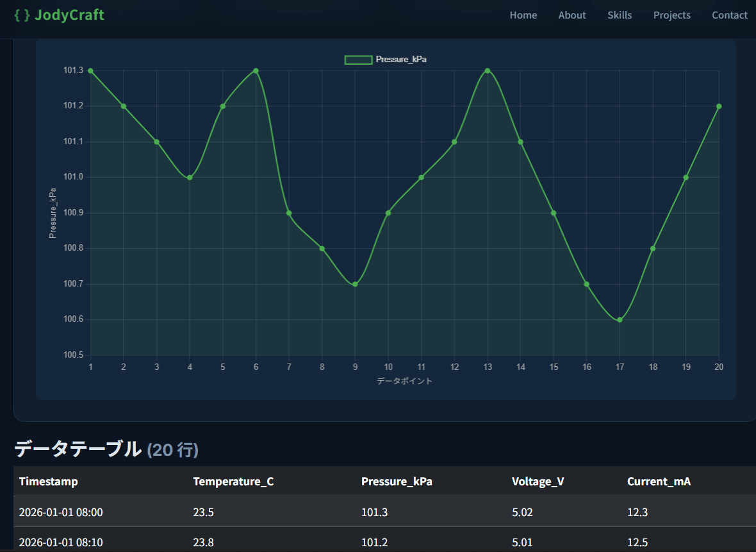Select the chart peak at x=13

point(488,71)
